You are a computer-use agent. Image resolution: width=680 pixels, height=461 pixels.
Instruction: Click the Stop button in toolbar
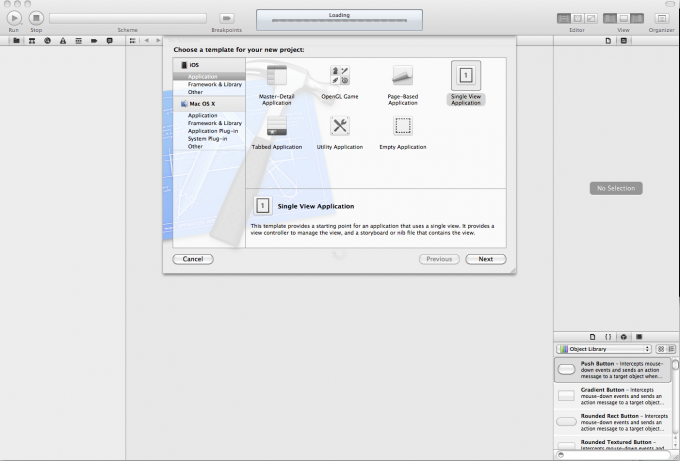36,18
